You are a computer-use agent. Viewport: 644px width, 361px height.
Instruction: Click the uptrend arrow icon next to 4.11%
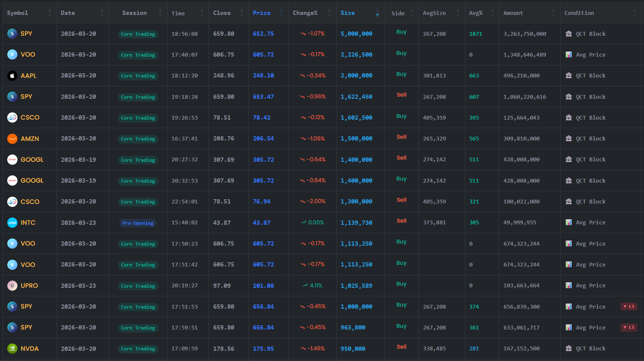point(305,286)
